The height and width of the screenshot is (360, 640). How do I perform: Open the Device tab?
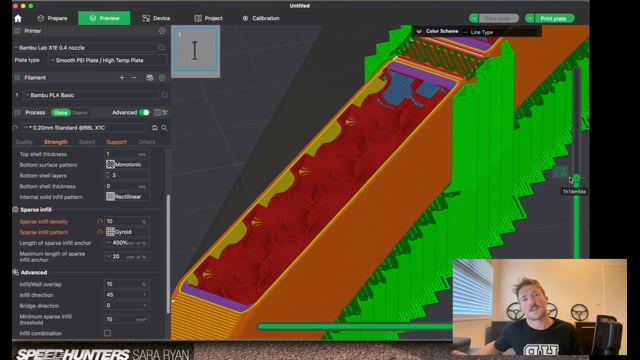pyautogui.click(x=156, y=18)
